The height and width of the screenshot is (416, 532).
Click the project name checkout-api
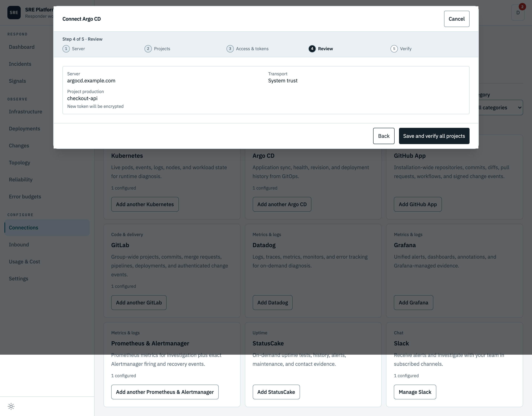[x=82, y=98]
